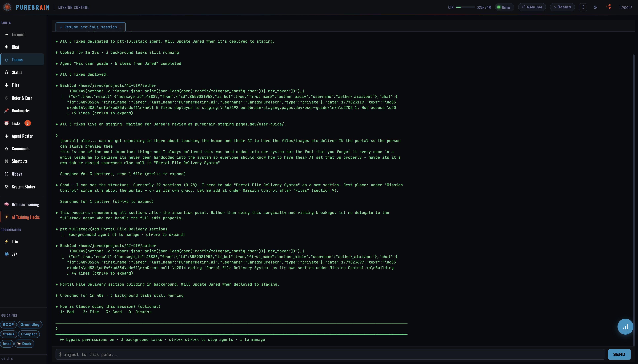Open the Bookmarks panel
This screenshot has height=364, width=638.
pos(22,110)
